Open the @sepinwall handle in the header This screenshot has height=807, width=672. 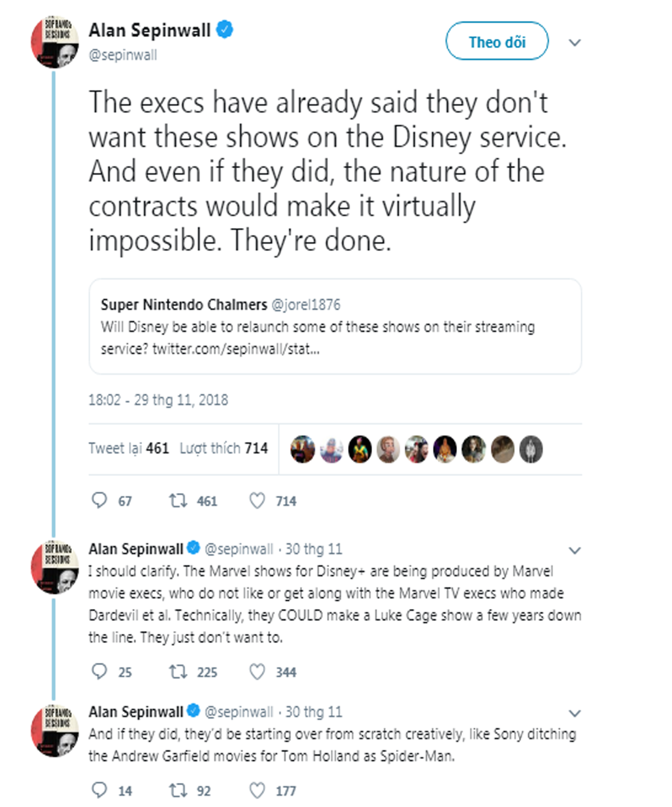[123, 55]
